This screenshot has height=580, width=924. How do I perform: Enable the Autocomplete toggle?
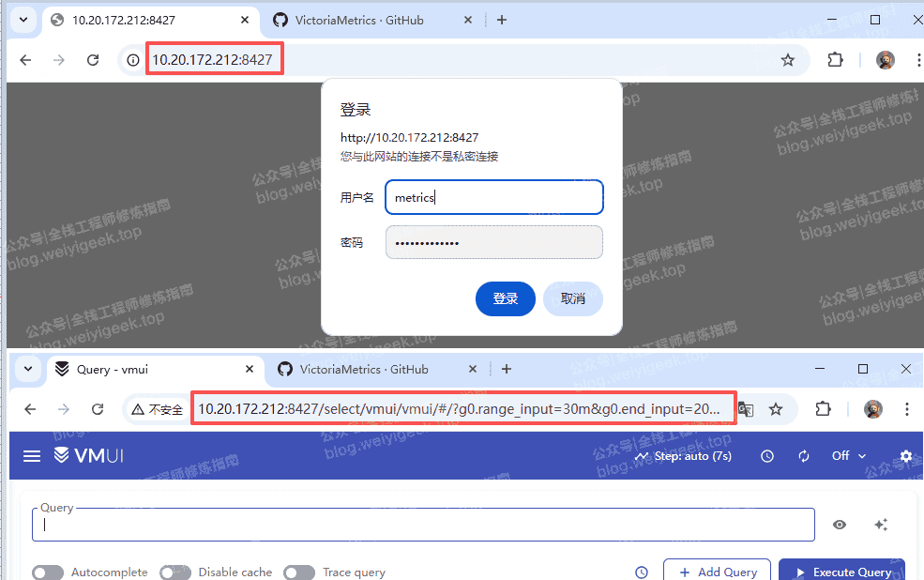tap(48, 572)
